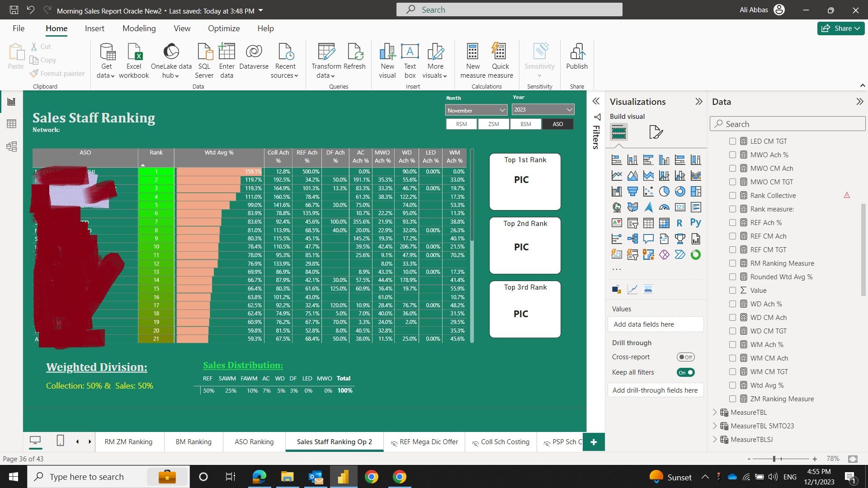Toggle Keep all filters switch

[x=685, y=372]
